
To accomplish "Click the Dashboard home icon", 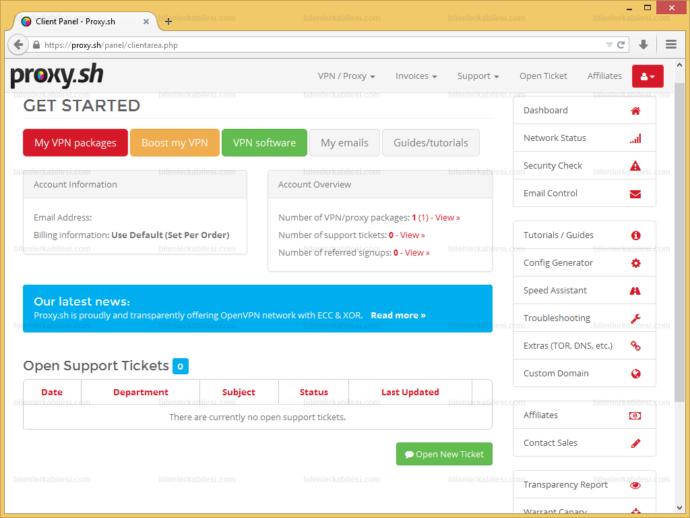I will (635, 111).
